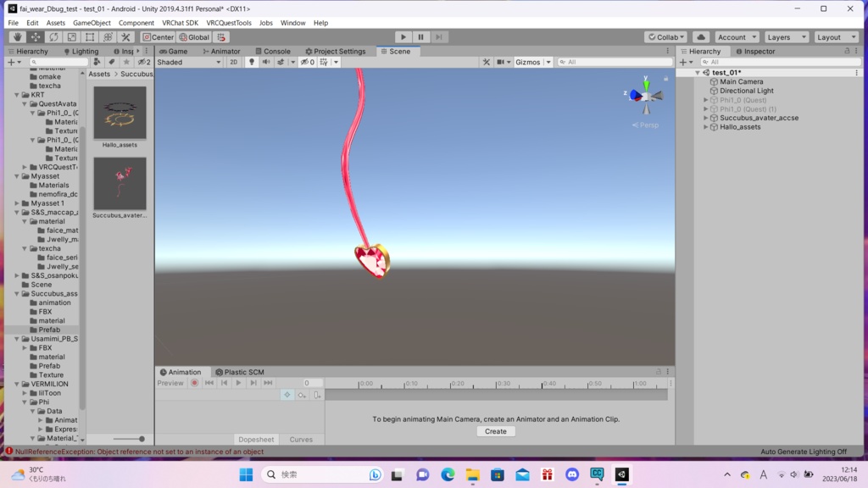Switch to Curves view in Animation panel
This screenshot has height=488, width=868.
[x=302, y=439]
